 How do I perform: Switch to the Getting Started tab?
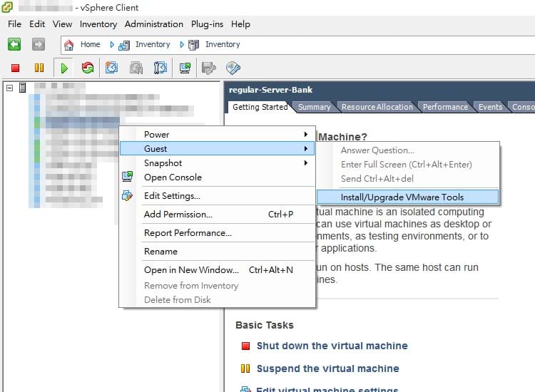[260, 107]
